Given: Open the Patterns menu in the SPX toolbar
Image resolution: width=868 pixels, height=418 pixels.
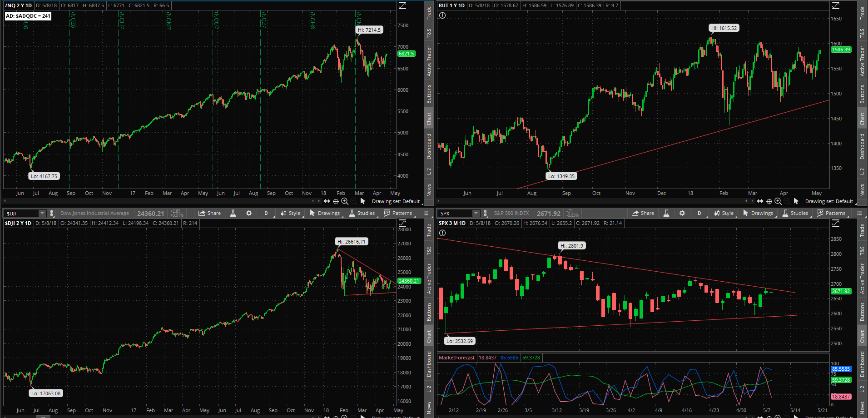Looking at the screenshot, I should [x=831, y=213].
